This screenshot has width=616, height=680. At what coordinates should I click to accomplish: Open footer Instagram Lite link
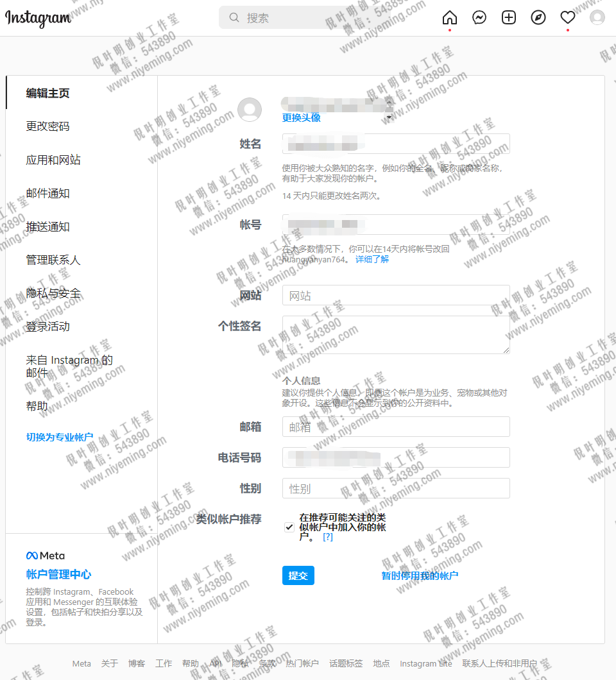(x=426, y=663)
